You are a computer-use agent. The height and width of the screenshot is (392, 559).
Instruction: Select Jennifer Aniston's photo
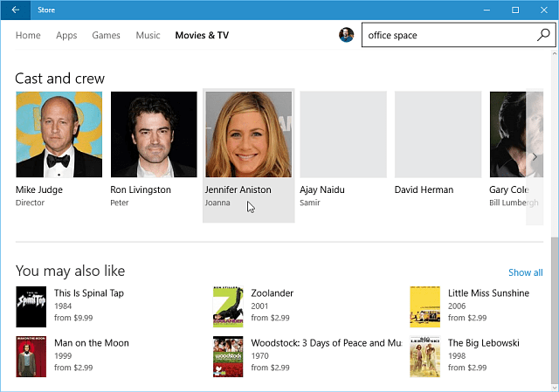click(248, 134)
